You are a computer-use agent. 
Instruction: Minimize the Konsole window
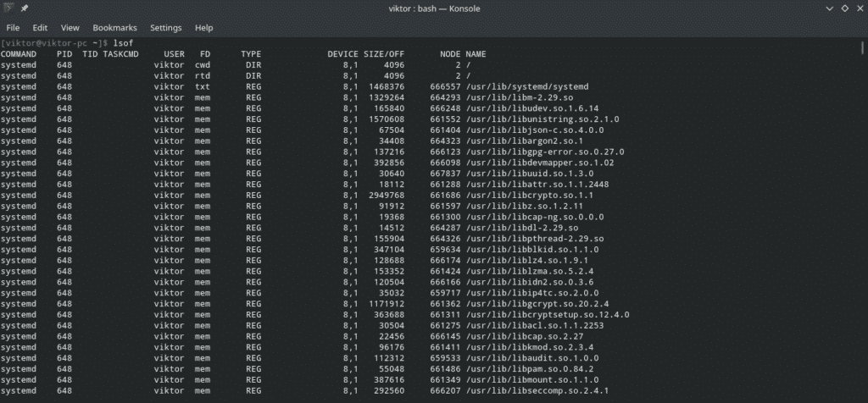[x=825, y=8]
